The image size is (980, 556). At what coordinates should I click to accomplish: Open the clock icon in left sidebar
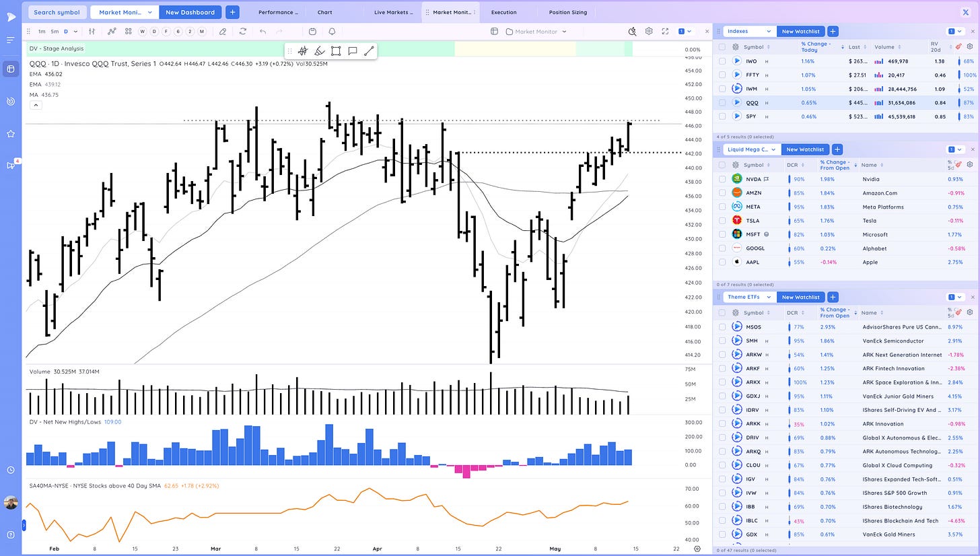[x=10, y=470]
